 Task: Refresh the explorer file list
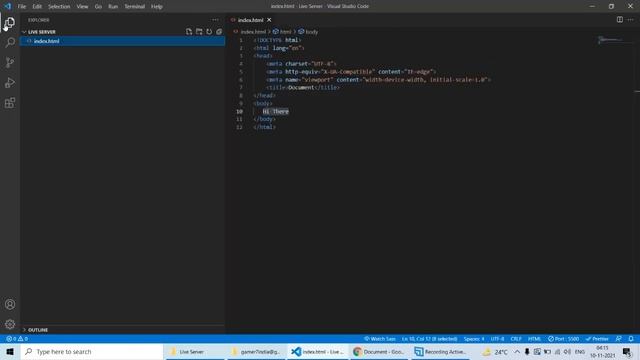(x=209, y=31)
